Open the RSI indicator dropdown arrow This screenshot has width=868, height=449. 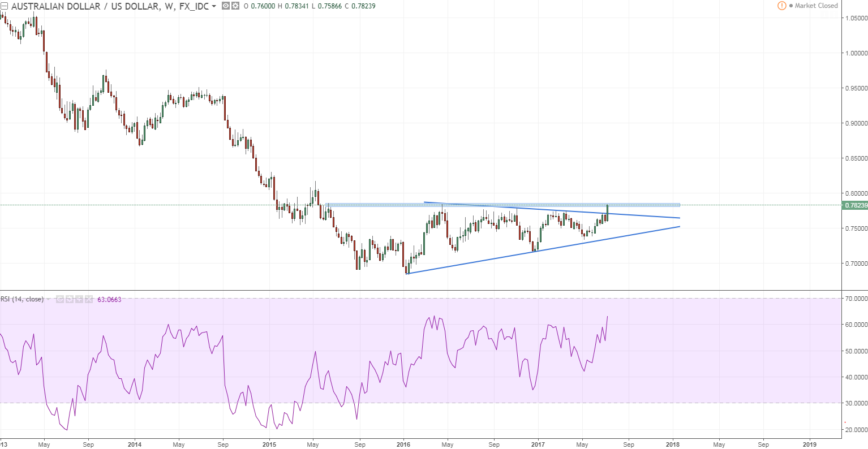[x=49, y=300]
